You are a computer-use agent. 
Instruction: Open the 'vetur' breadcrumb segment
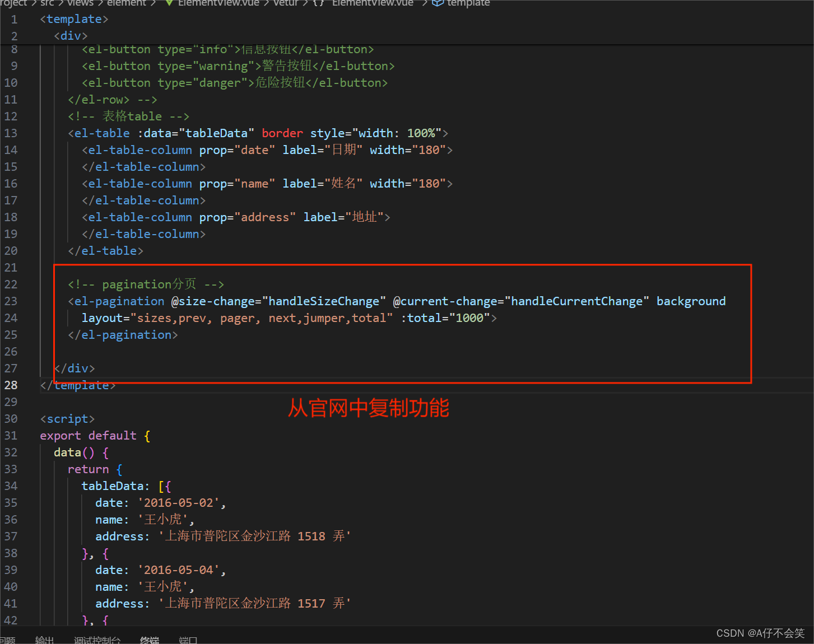pos(286,3)
